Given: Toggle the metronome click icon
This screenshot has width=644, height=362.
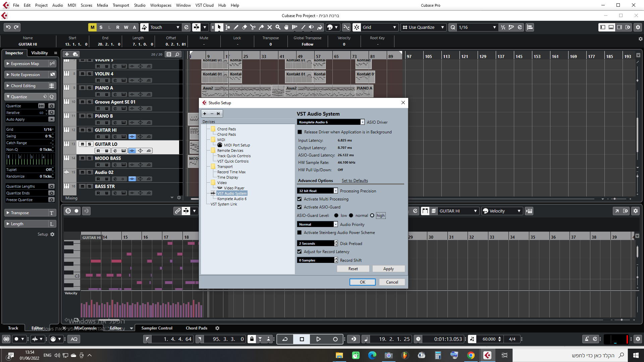Looking at the screenshot, I should (x=587, y=339).
